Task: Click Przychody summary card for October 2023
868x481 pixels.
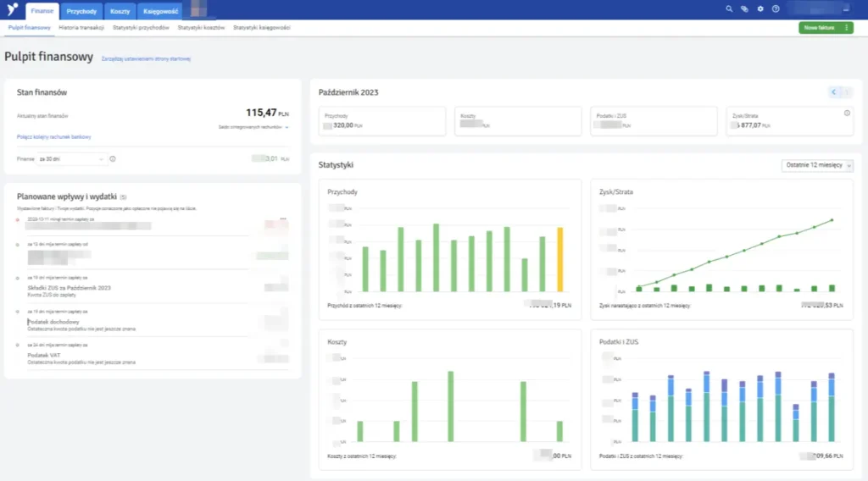Action: (x=381, y=121)
